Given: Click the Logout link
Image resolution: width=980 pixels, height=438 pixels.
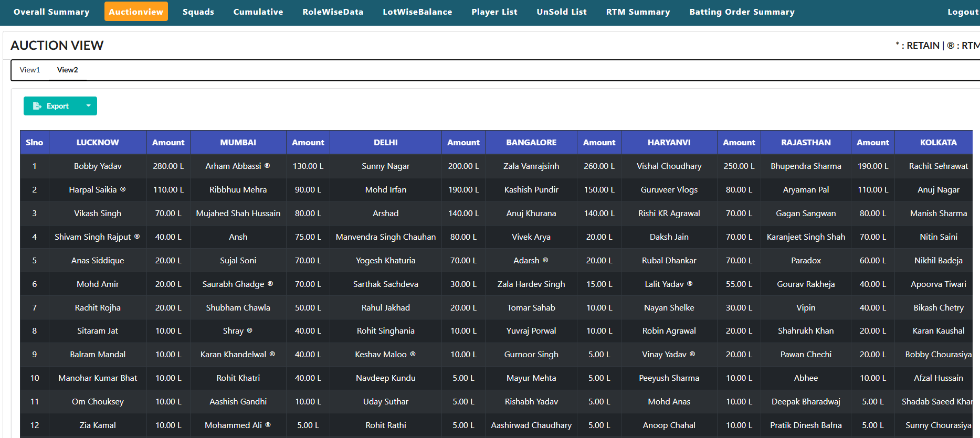Looking at the screenshot, I should coord(963,12).
